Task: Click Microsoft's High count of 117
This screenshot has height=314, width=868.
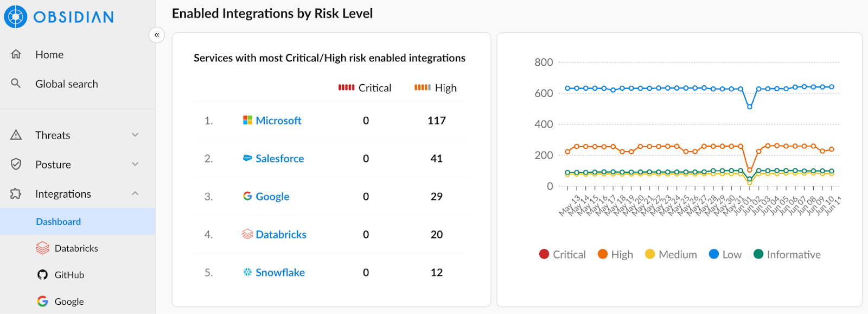Action: pos(437,121)
